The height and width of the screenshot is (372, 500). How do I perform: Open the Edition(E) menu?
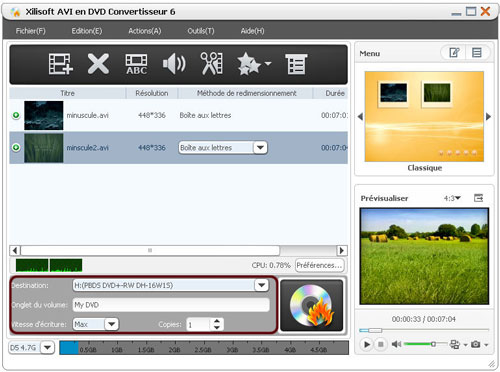[87, 31]
